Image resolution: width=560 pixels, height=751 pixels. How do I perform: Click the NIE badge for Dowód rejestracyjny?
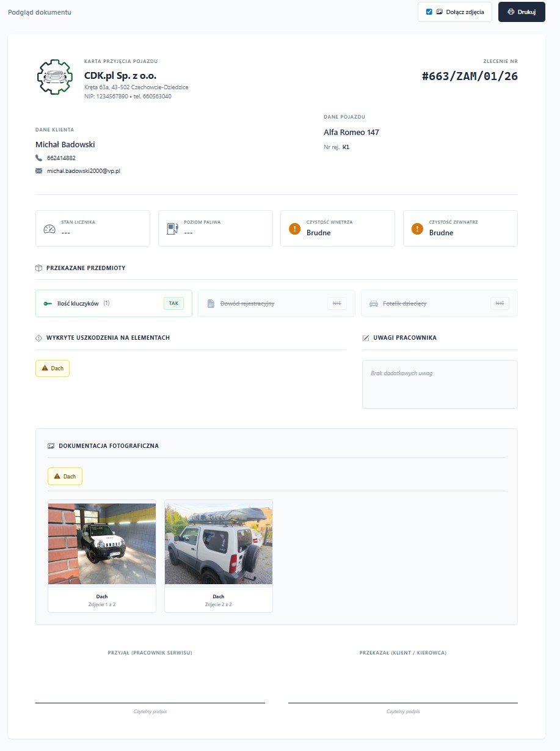tap(336, 303)
